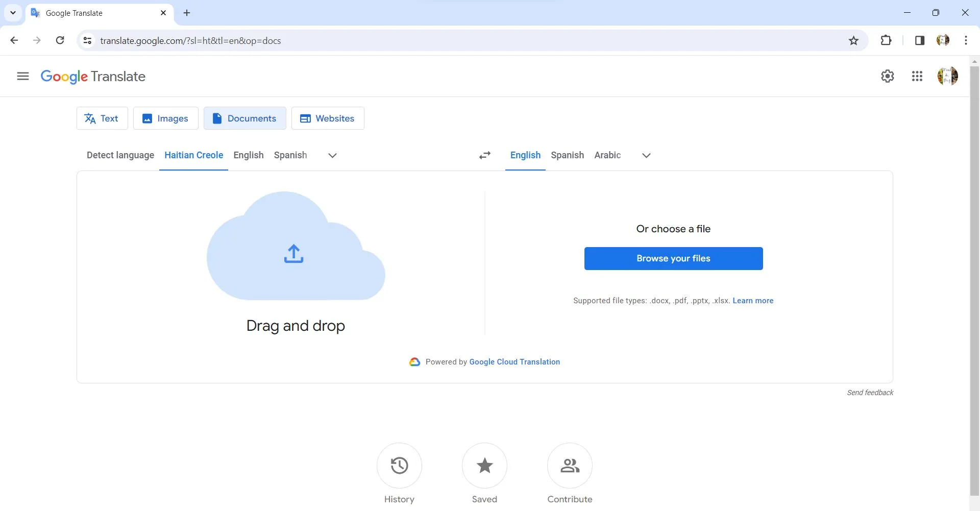Swap the source and target languages

click(484, 155)
